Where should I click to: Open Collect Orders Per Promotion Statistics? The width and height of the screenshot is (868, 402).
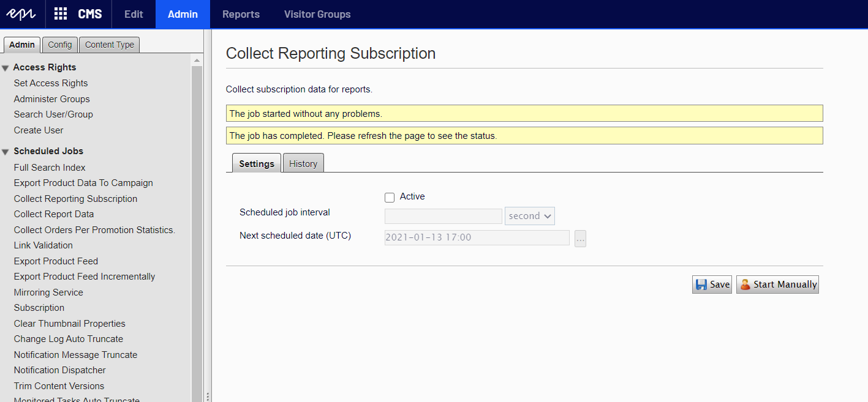[x=94, y=230]
